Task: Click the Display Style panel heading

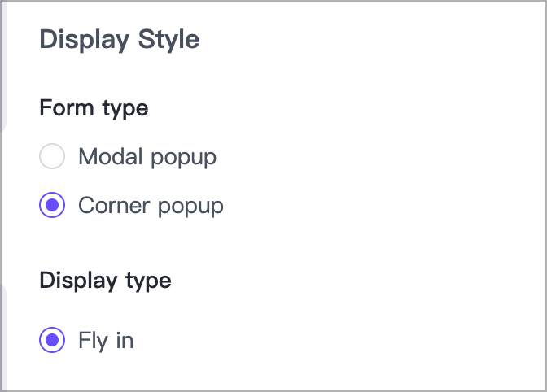Action: [119, 40]
